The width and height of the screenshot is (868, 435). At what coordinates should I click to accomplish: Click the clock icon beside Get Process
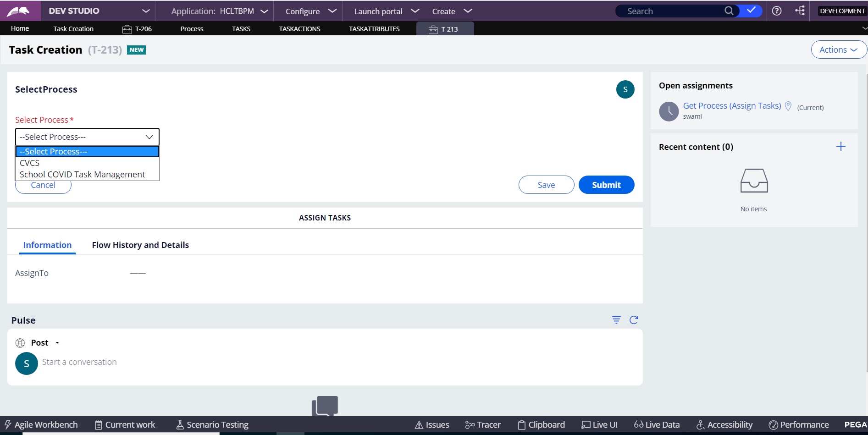[x=669, y=111]
